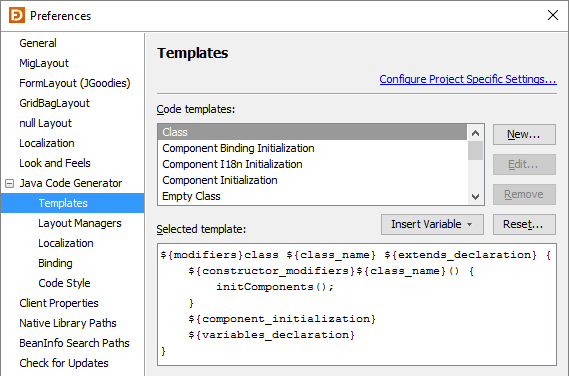The image size is (569, 376).
Task: Select Component I18n Initialization template
Action: [312, 164]
